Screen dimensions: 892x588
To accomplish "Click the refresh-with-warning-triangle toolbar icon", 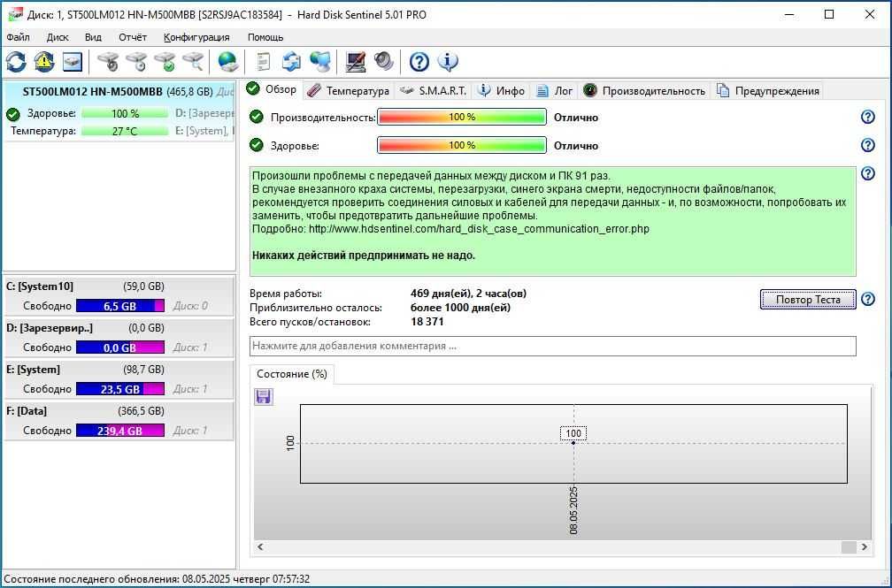I will click(x=44, y=61).
